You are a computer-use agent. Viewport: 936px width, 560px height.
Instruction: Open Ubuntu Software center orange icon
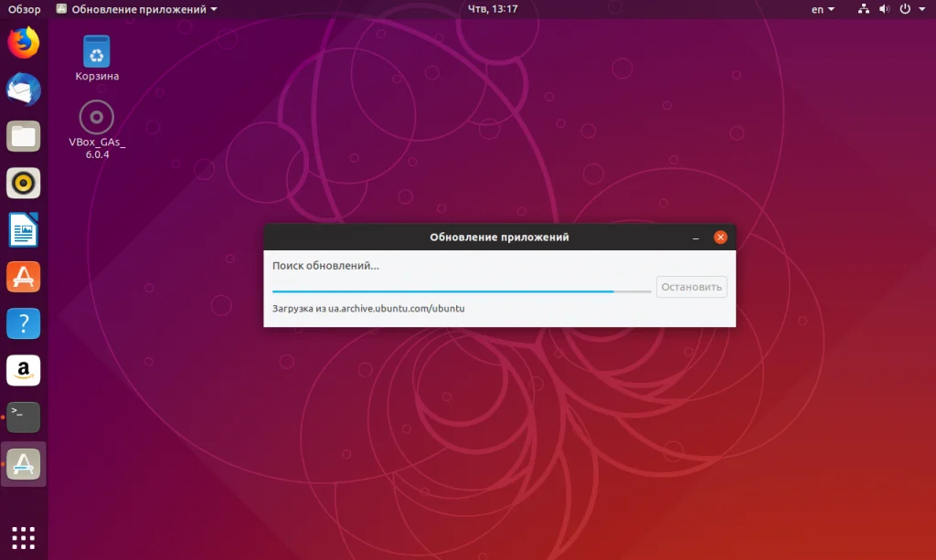pos(23,277)
